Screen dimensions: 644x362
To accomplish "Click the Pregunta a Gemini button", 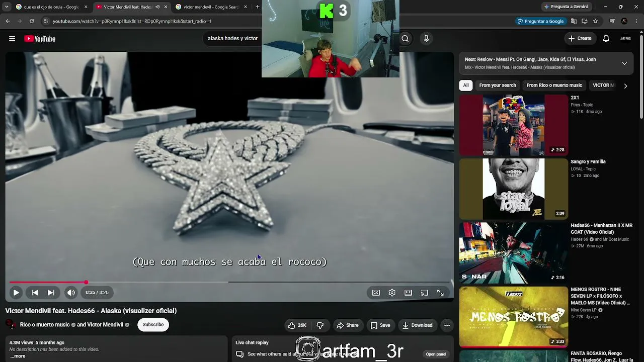I will point(566,7).
